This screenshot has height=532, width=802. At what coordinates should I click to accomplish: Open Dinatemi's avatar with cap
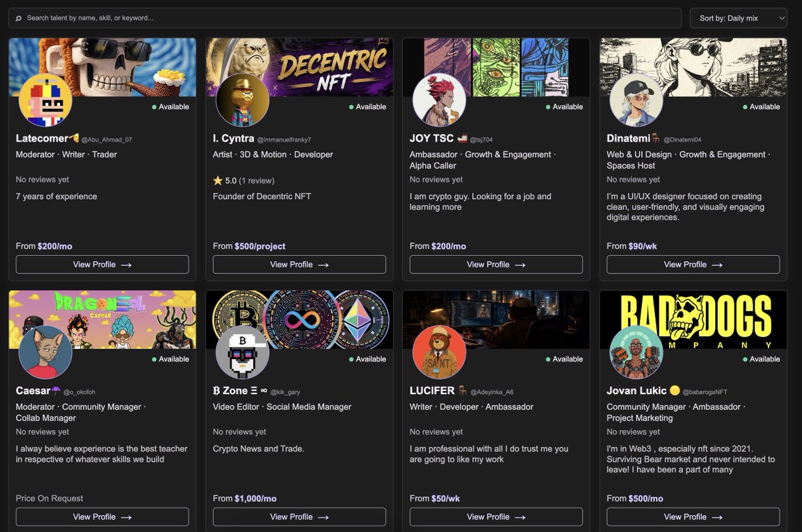click(x=636, y=100)
